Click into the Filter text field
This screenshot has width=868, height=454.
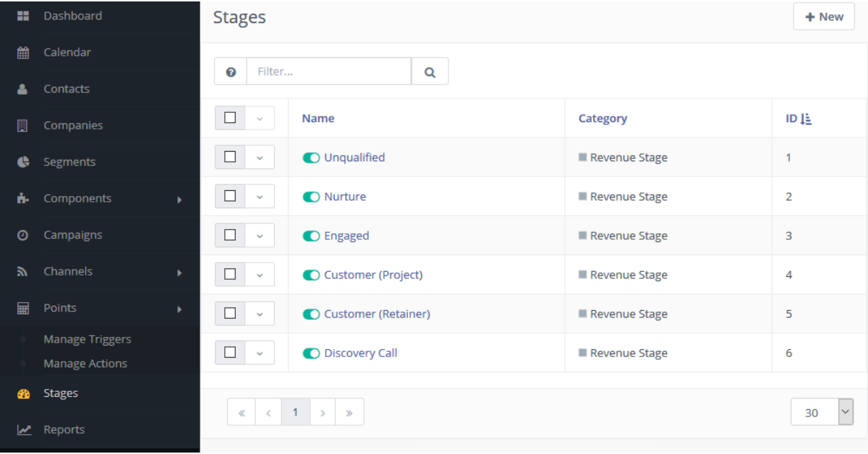pos(328,72)
